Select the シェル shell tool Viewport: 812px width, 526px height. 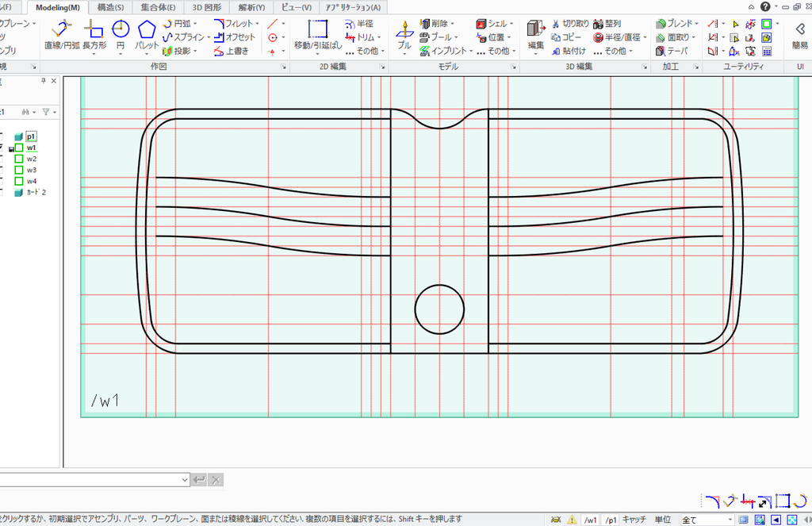pyautogui.click(x=492, y=23)
